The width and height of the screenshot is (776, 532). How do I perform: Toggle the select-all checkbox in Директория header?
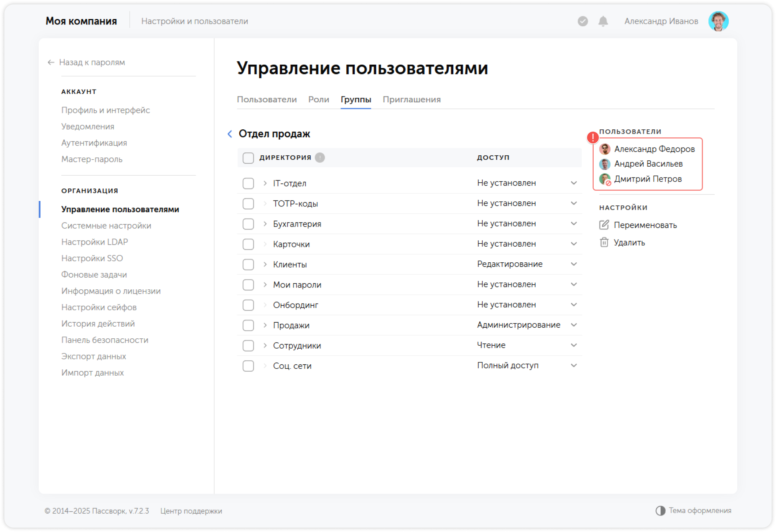tap(248, 157)
